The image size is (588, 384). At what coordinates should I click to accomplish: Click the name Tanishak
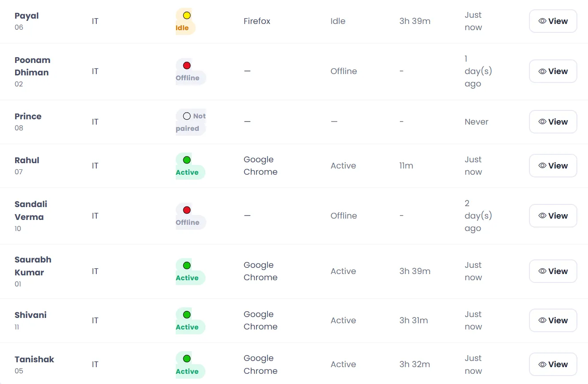tap(34, 360)
